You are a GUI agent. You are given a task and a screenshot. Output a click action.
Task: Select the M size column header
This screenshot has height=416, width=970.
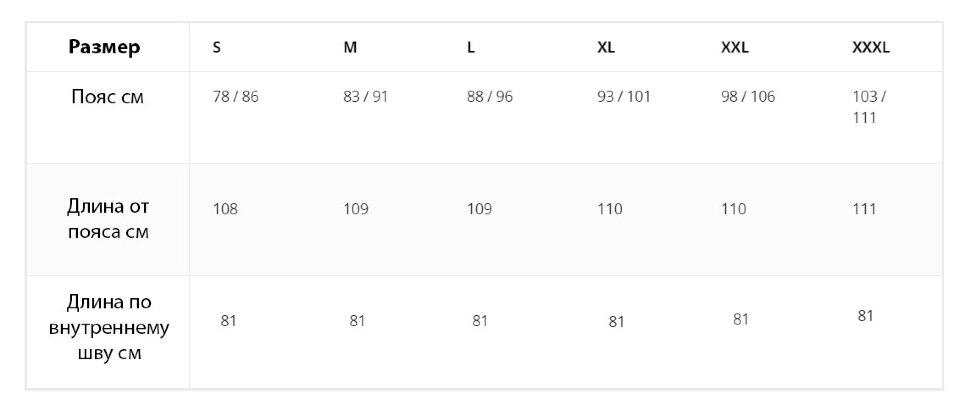coord(350,48)
